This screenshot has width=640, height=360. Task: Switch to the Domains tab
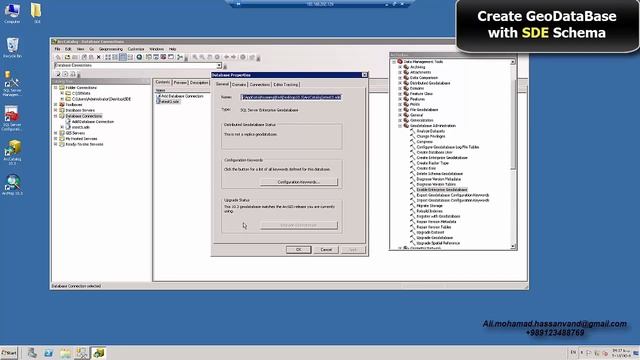(x=239, y=84)
